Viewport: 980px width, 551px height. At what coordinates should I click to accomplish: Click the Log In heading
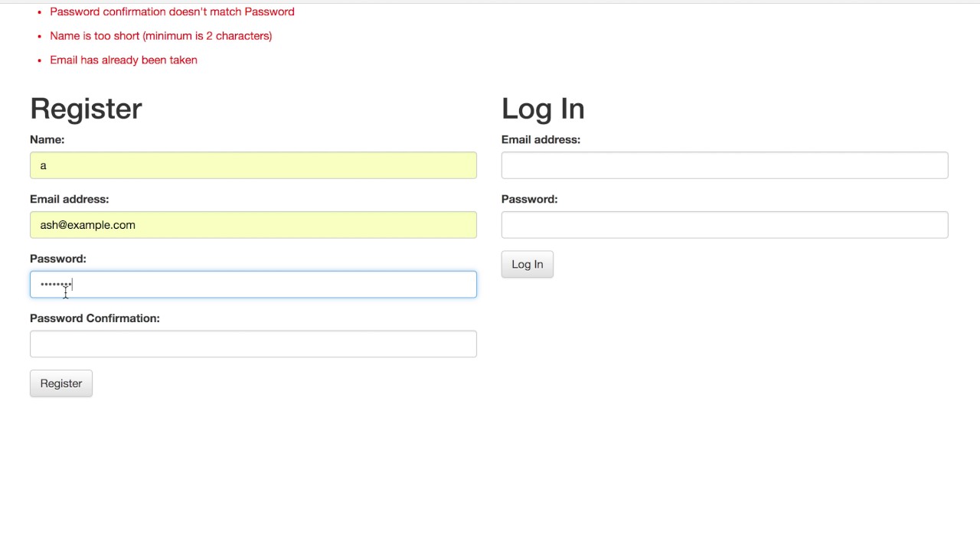point(543,109)
